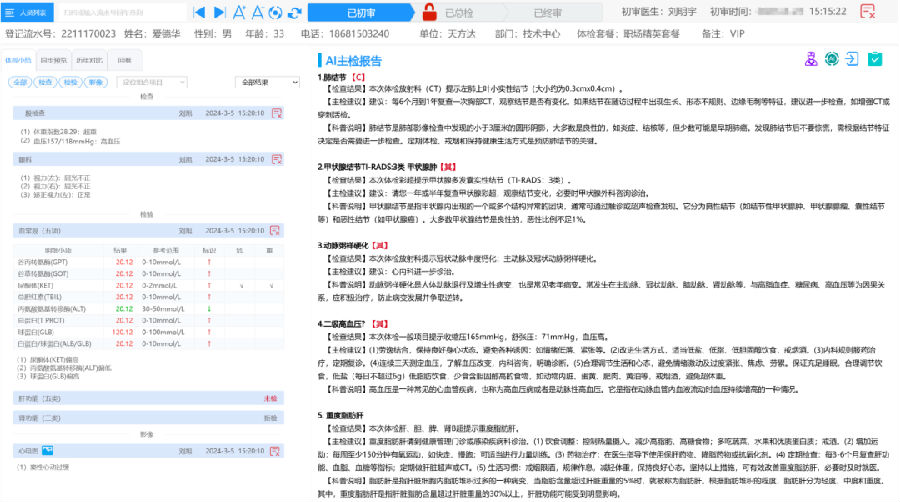Click the teal clipboard check icon

click(874, 60)
